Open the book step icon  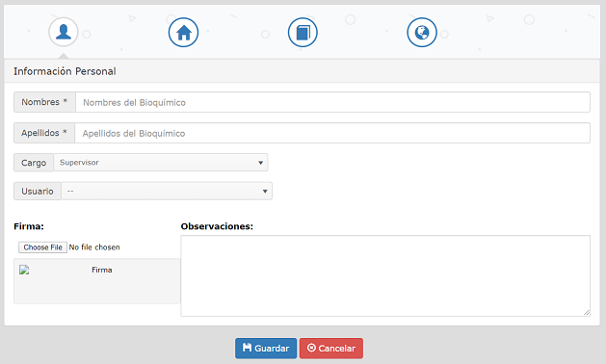(x=303, y=33)
